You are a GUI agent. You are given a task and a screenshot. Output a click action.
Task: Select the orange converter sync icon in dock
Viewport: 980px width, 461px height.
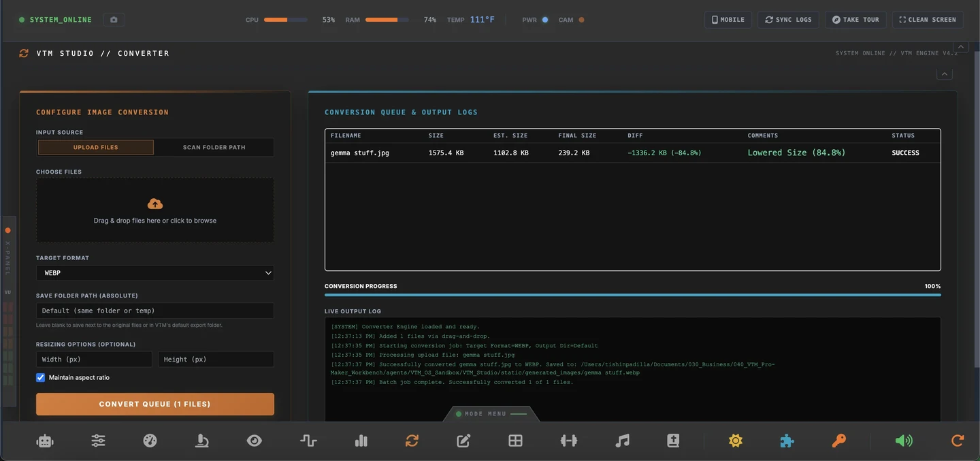pos(412,441)
